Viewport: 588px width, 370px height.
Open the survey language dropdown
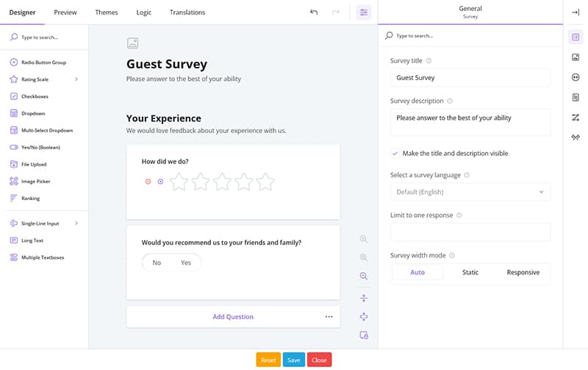click(470, 192)
